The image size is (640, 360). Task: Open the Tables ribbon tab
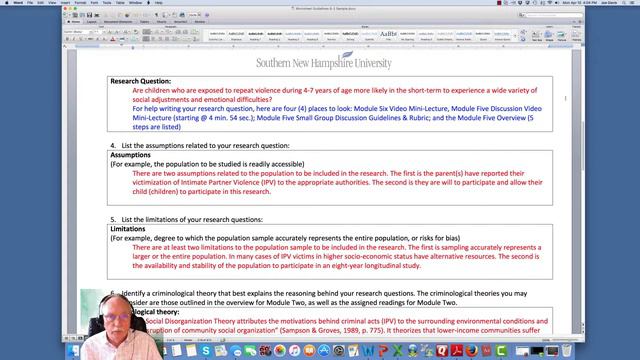(144, 22)
